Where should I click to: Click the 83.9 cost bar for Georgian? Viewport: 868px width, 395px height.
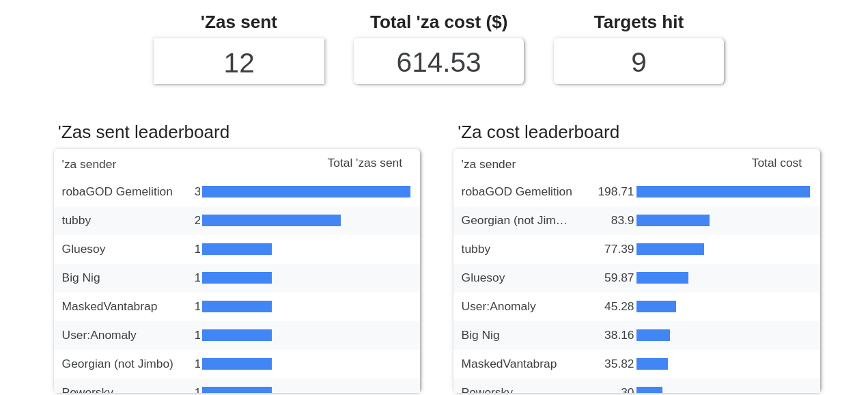tap(673, 221)
